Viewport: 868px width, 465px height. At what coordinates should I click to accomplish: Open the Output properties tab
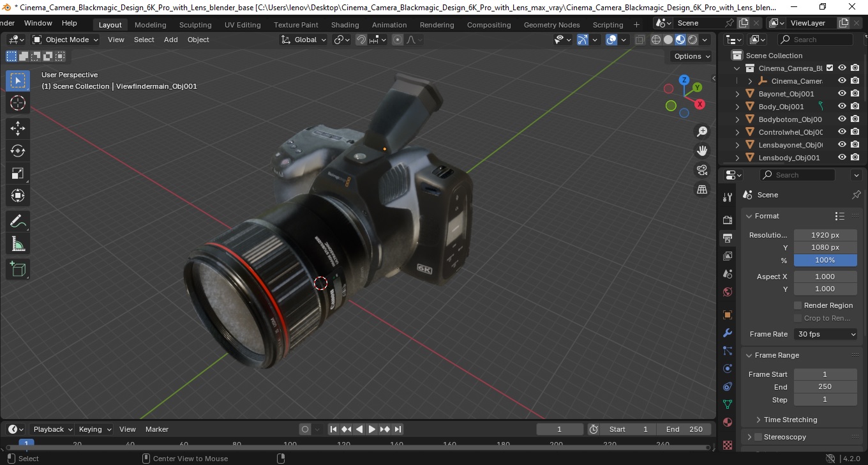(728, 238)
